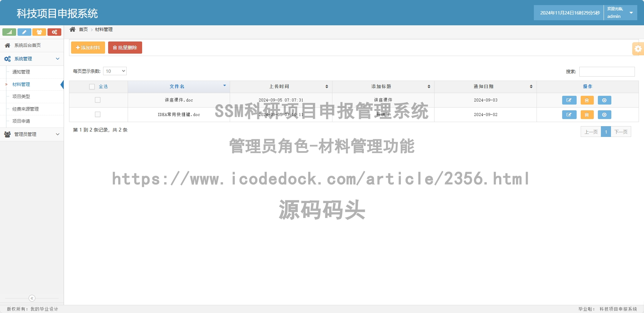Download the 讲座课件.doc file
This screenshot has width=644, height=313.
point(604,100)
